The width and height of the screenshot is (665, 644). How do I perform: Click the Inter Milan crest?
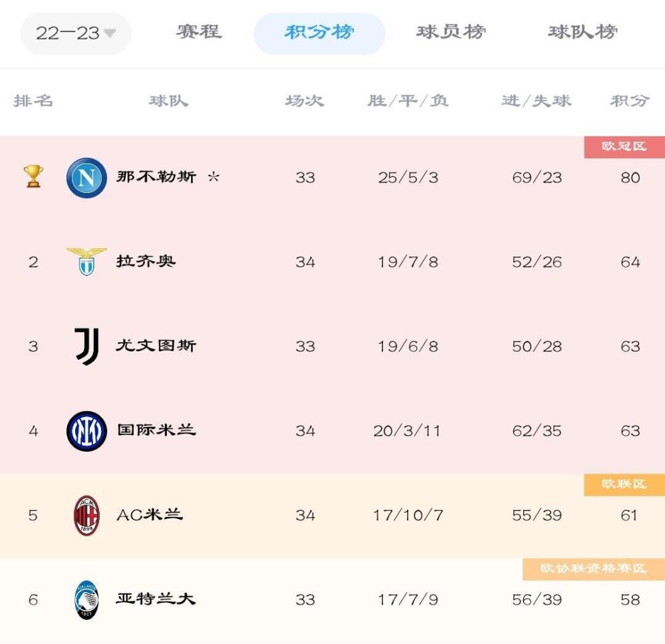[86, 431]
